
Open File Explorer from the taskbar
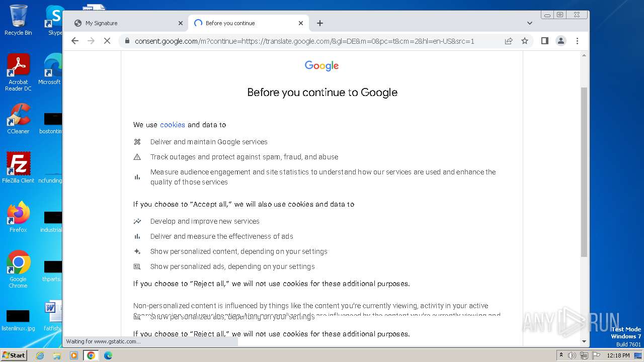click(x=57, y=355)
